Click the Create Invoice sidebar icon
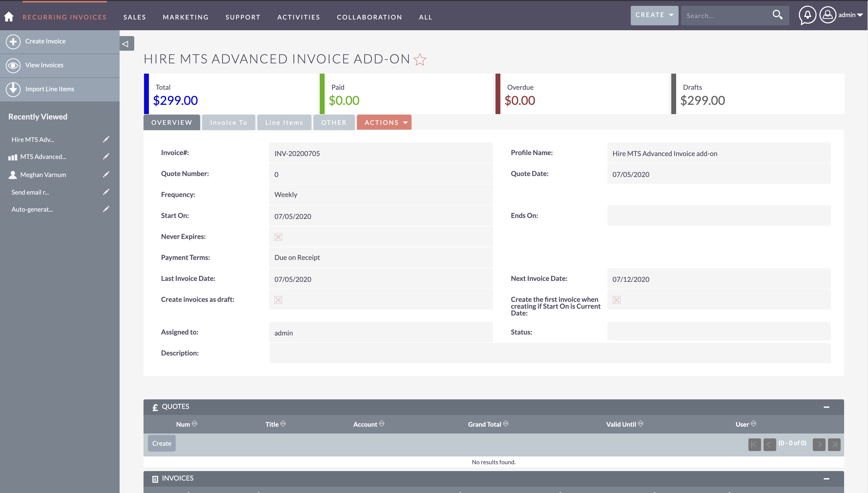868x493 pixels. 13,41
